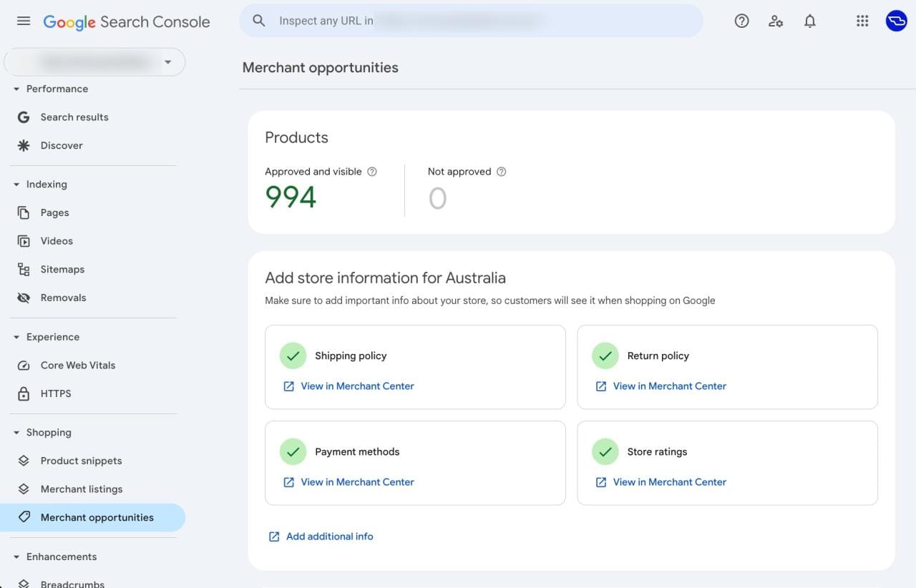Screen dimensions: 916x588
Task: Open user and settings management icon
Action: point(776,21)
